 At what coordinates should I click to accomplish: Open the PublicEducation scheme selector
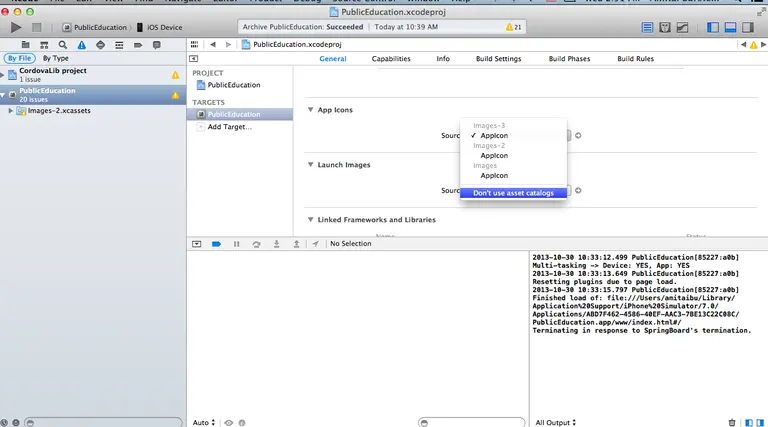pyautogui.click(x=95, y=27)
